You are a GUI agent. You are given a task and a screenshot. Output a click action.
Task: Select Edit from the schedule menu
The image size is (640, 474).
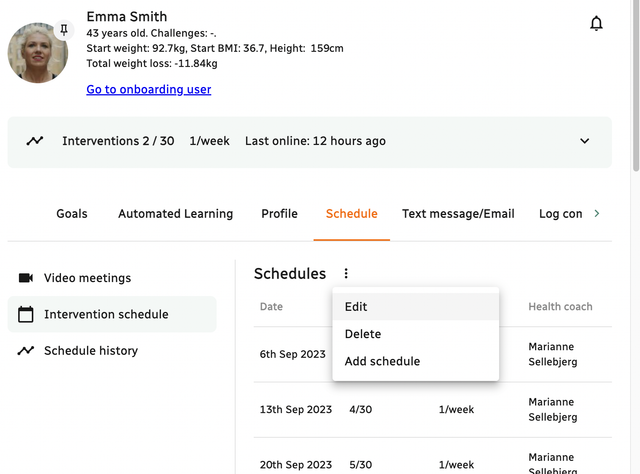(356, 307)
